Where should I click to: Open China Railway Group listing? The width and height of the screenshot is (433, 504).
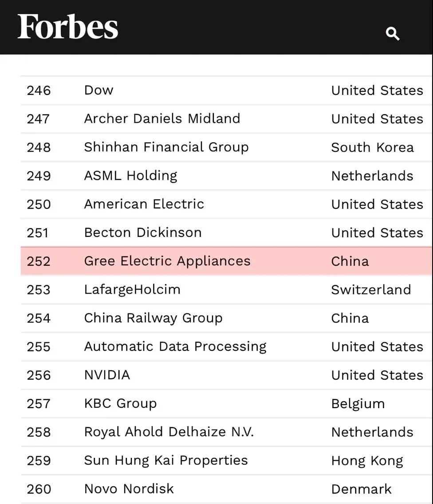(x=153, y=318)
